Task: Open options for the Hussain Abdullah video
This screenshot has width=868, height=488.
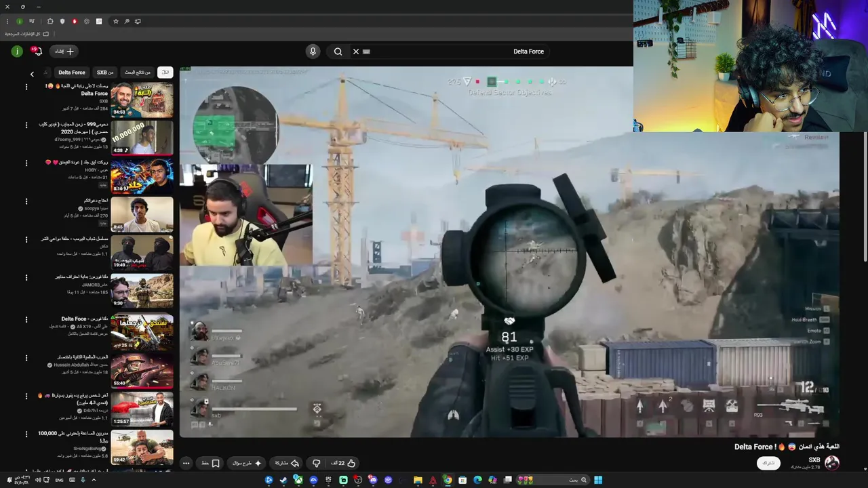Action: click(x=26, y=357)
